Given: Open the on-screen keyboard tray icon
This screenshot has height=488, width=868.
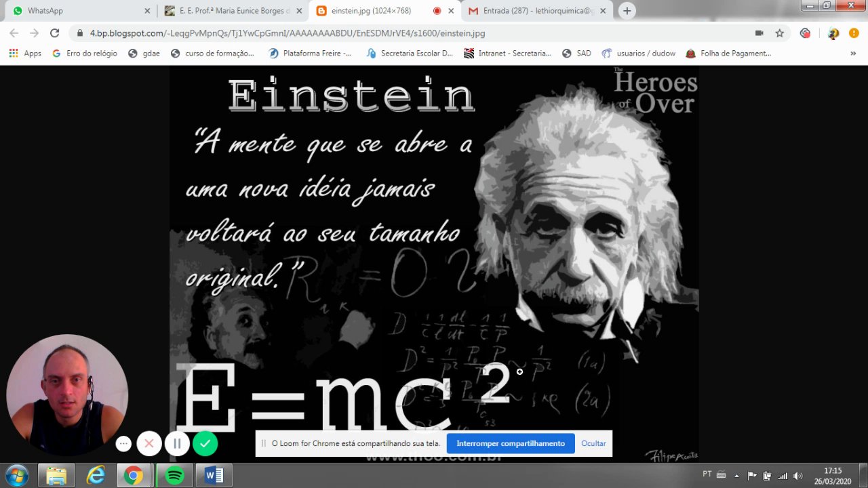Looking at the screenshot, I should (x=722, y=474).
